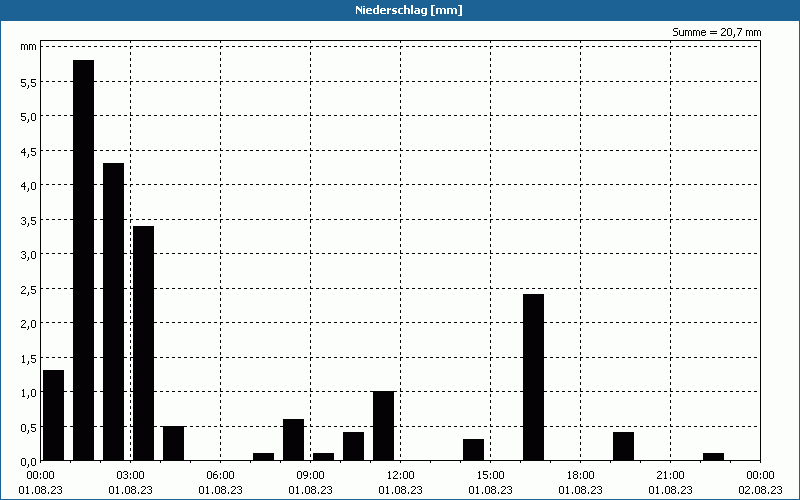The image size is (800, 500).
Task: Select the 2,4 mm bar after 16:00
Action: point(534,378)
